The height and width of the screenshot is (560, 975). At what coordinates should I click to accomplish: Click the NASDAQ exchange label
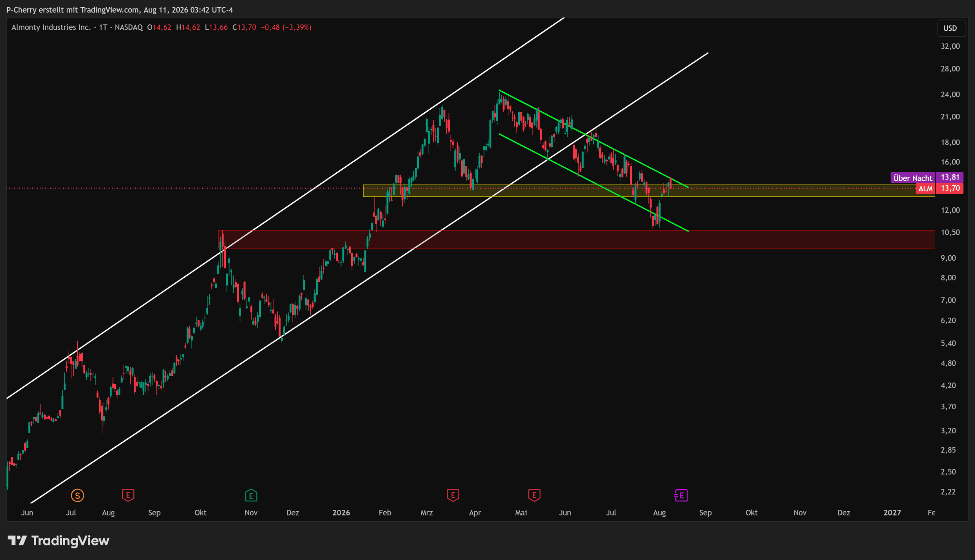129,27
